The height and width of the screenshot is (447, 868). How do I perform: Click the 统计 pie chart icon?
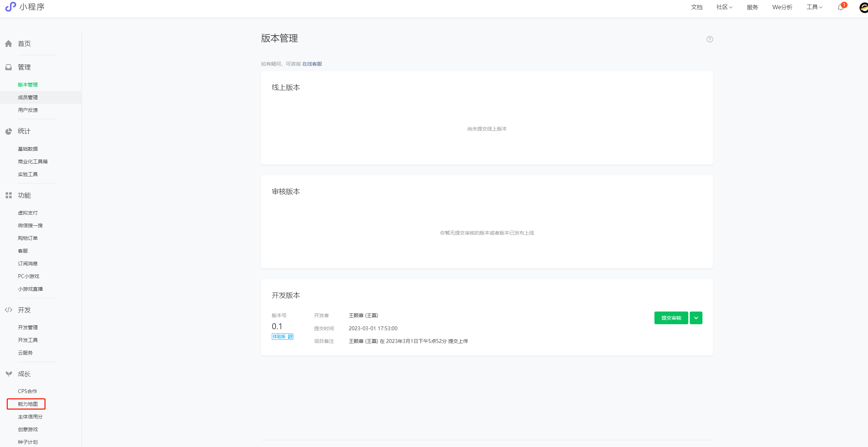click(x=8, y=131)
